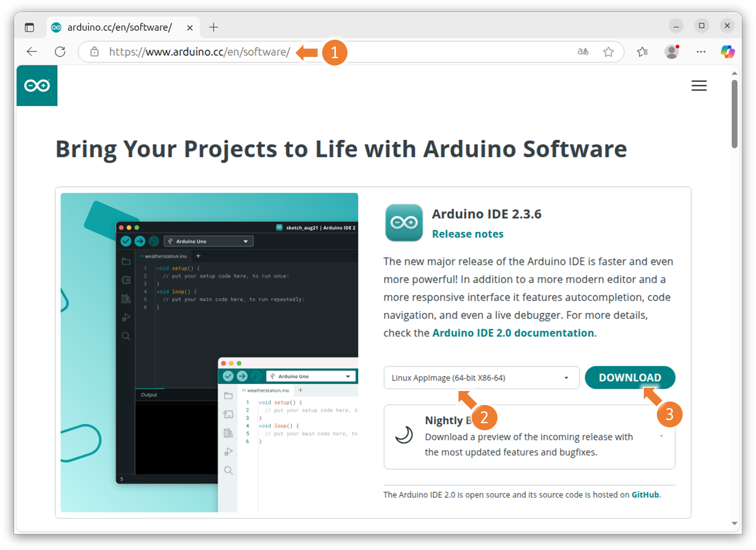Add page to favorites with star icon

click(x=608, y=52)
